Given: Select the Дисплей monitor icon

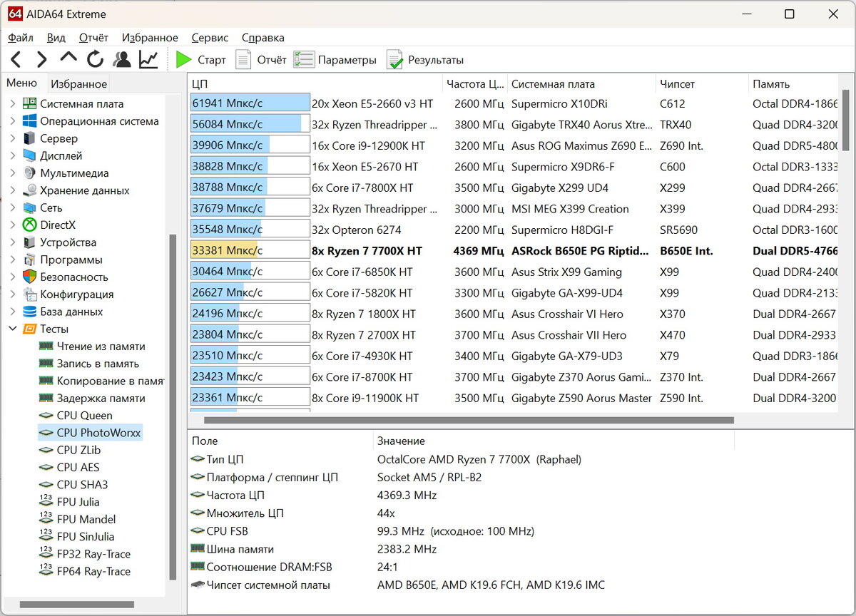Looking at the screenshot, I should coord(29,155).
